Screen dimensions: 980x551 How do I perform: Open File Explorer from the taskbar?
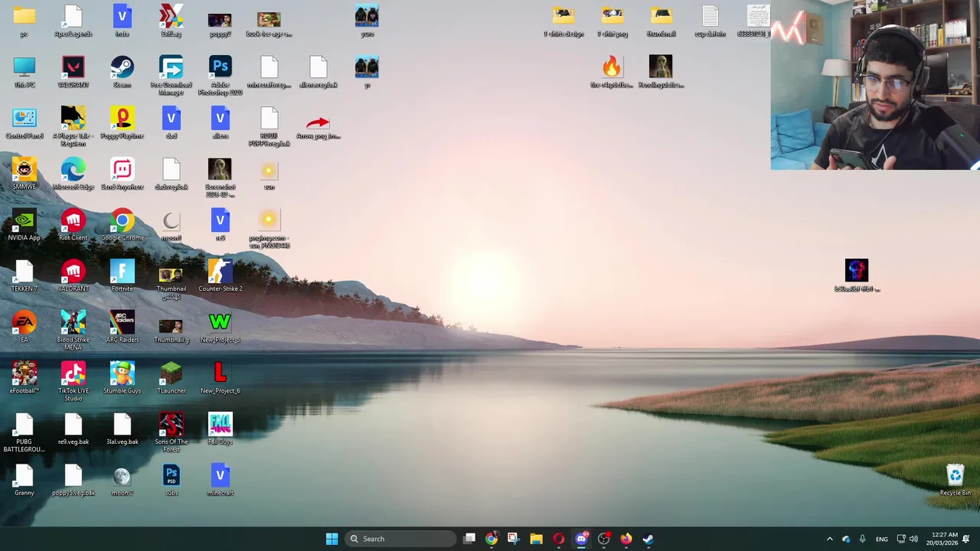click(536, 539)
